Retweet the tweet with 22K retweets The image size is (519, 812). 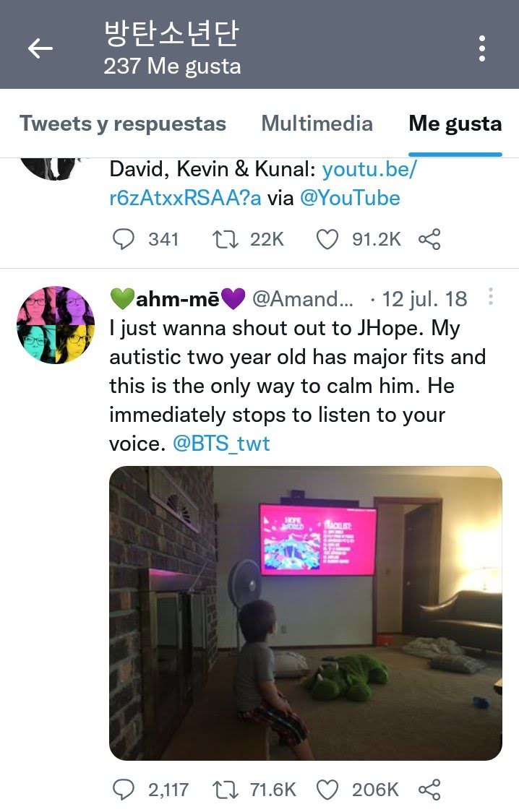pos(226,239)
